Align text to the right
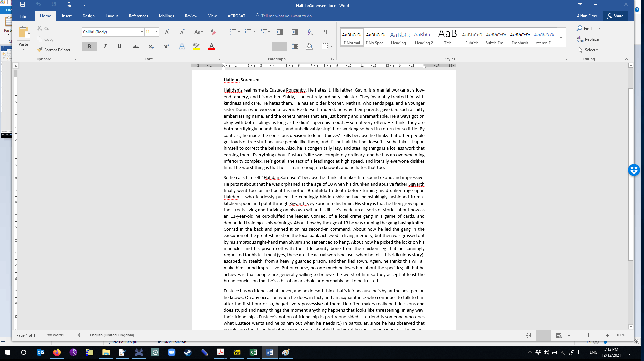Viewport: 644px width, 361px height. 264,46
